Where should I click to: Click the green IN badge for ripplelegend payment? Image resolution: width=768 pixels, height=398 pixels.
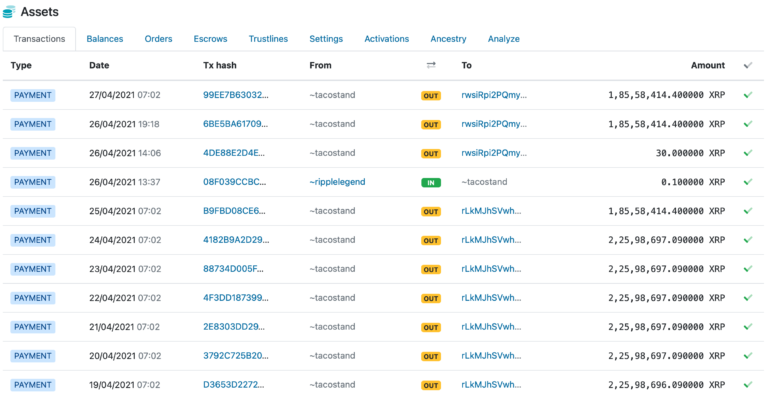pyautogui.click(x=431, y=183)
